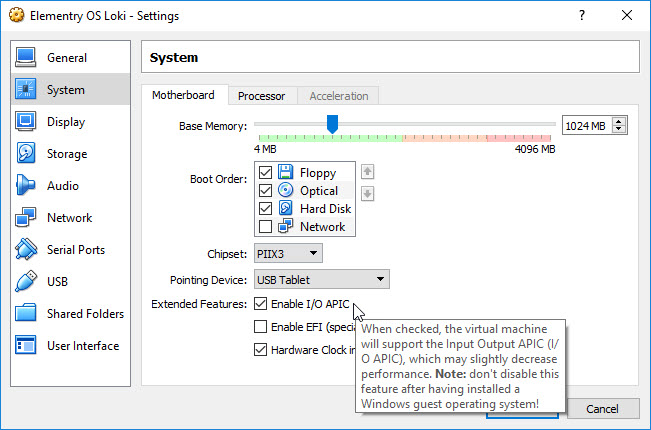Click the System label in sidebar list
Viewport: 651px width, 430px height.
coord(66,90)
